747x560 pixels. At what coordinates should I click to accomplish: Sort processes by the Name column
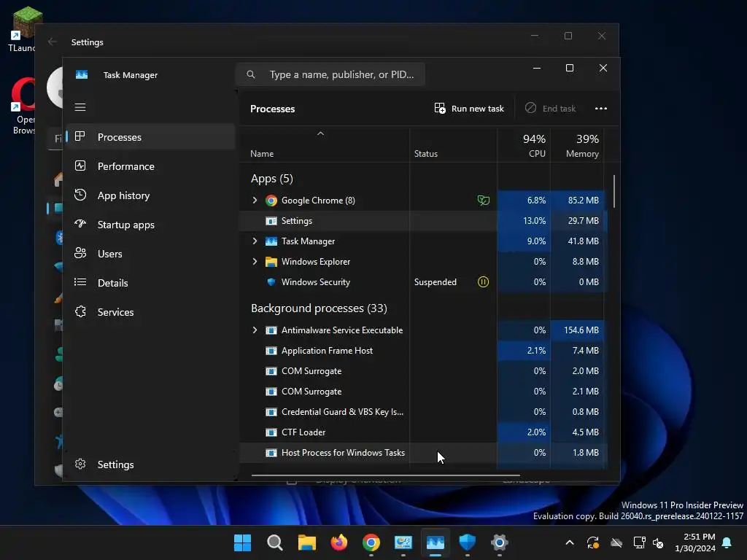[262, 154]
